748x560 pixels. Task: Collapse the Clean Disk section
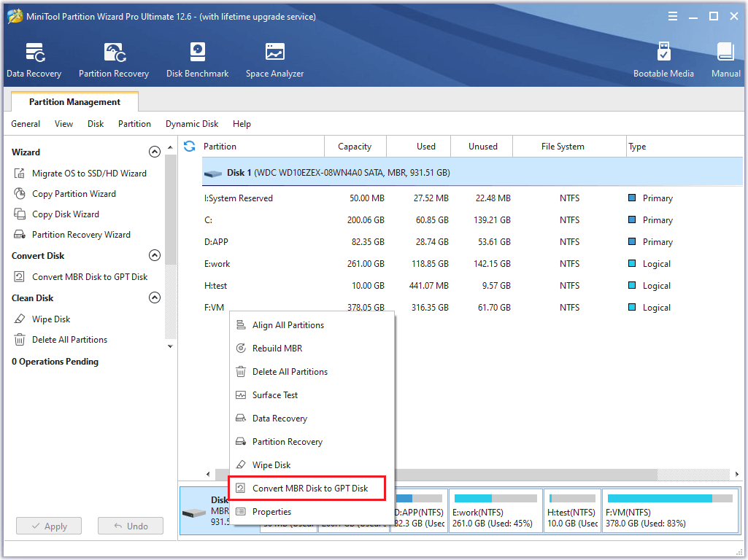(x=155, y=297)
